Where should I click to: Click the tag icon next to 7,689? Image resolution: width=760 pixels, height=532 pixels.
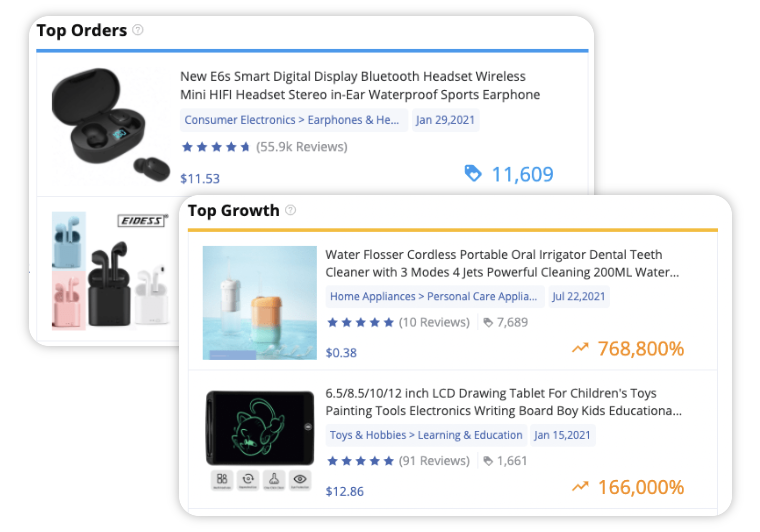click(488, 323)
